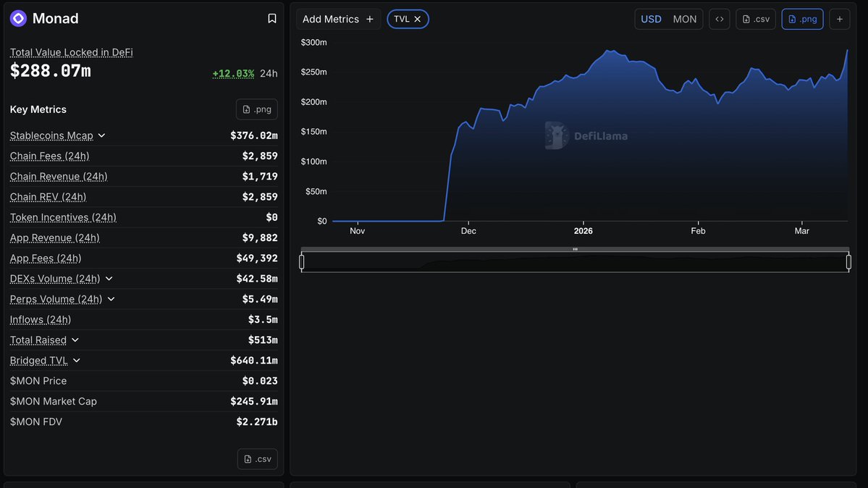The height and width of the screenshot is (488, 868).
Task: Expand Bridged TVL breakdown
Action: (x=77, y=361)
